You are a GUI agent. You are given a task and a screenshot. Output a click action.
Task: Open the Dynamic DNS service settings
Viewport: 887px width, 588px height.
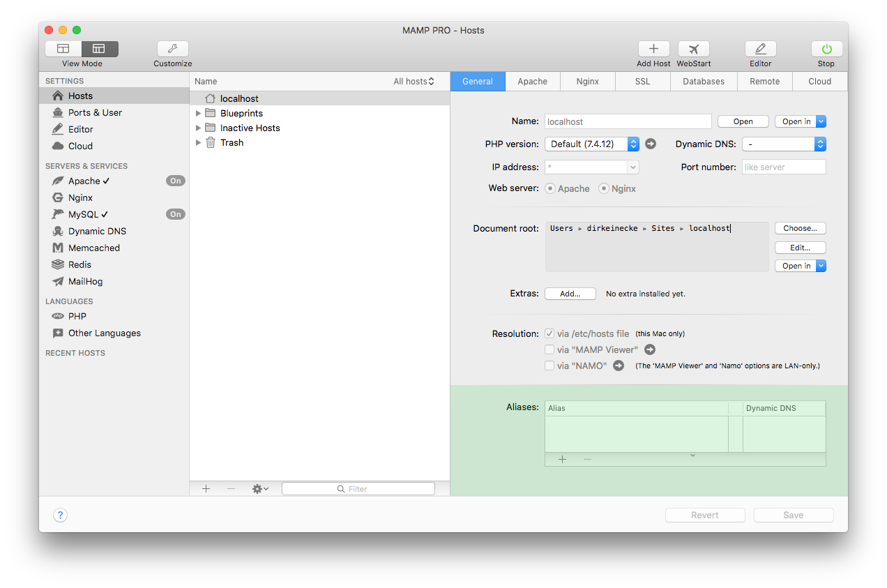point(98,231)
